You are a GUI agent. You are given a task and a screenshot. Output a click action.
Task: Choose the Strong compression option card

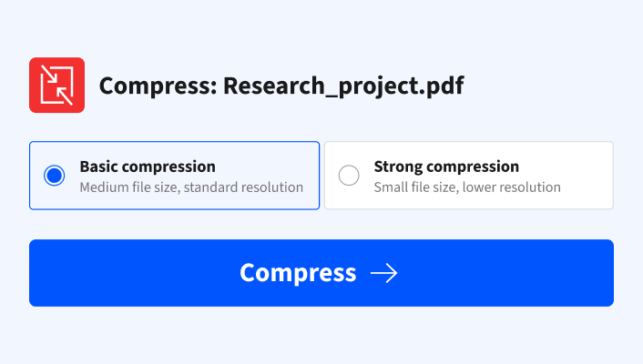[x=468, y=176]
